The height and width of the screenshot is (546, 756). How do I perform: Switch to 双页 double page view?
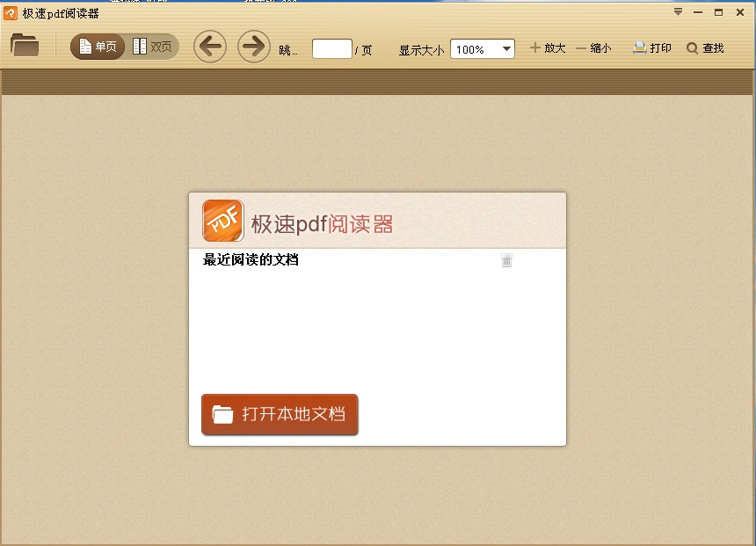click(152, 47)
